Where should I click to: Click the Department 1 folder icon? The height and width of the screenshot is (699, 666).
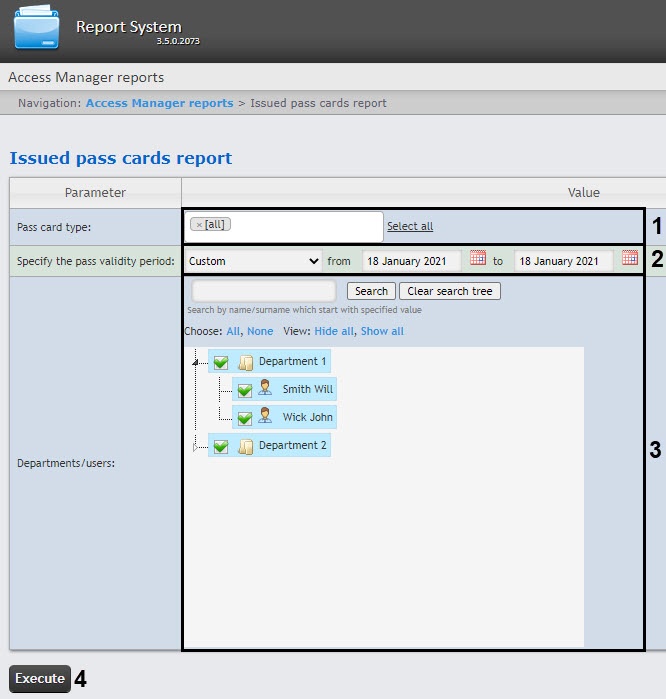(x=246, y=362)
